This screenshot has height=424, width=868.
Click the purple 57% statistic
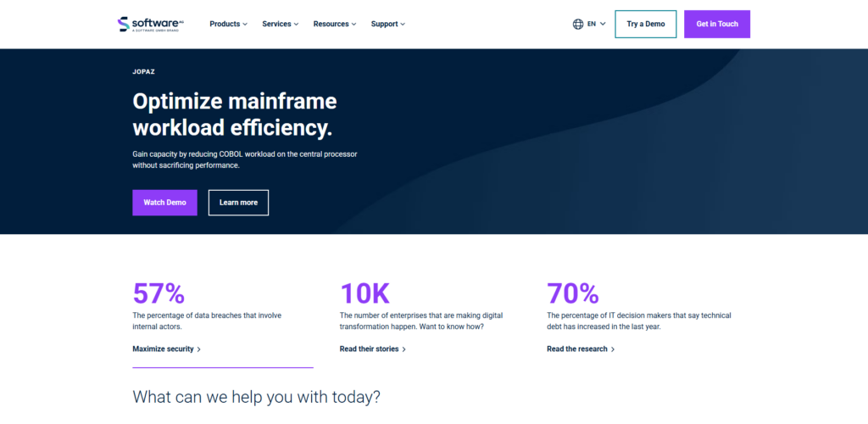(x=159, y=293)
